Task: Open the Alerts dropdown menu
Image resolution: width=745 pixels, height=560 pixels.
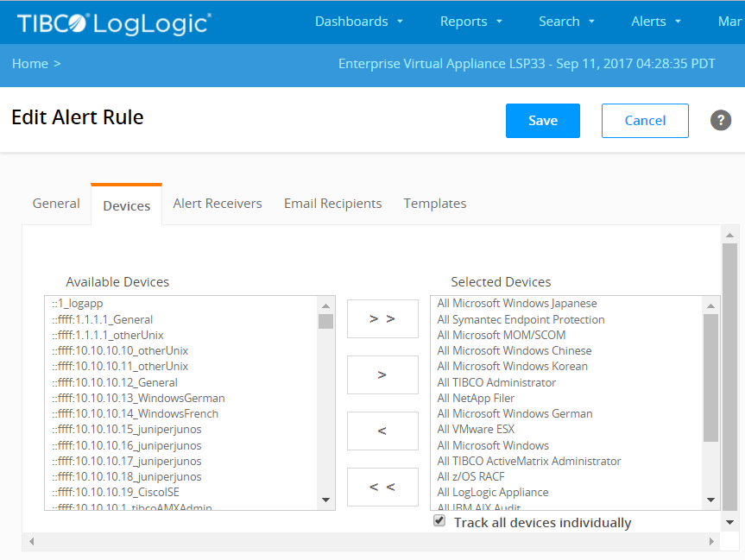Action: 656,22
